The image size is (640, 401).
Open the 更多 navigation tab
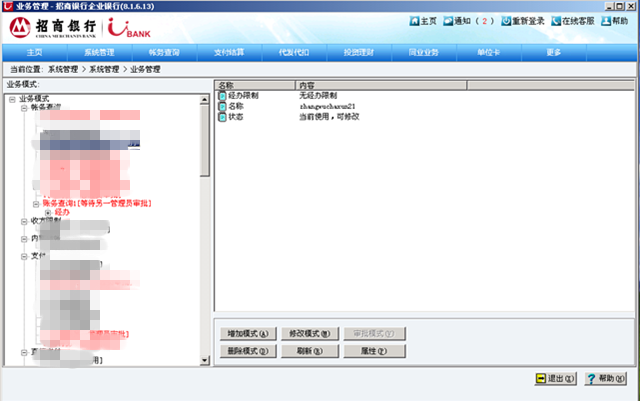click(554, 53)
